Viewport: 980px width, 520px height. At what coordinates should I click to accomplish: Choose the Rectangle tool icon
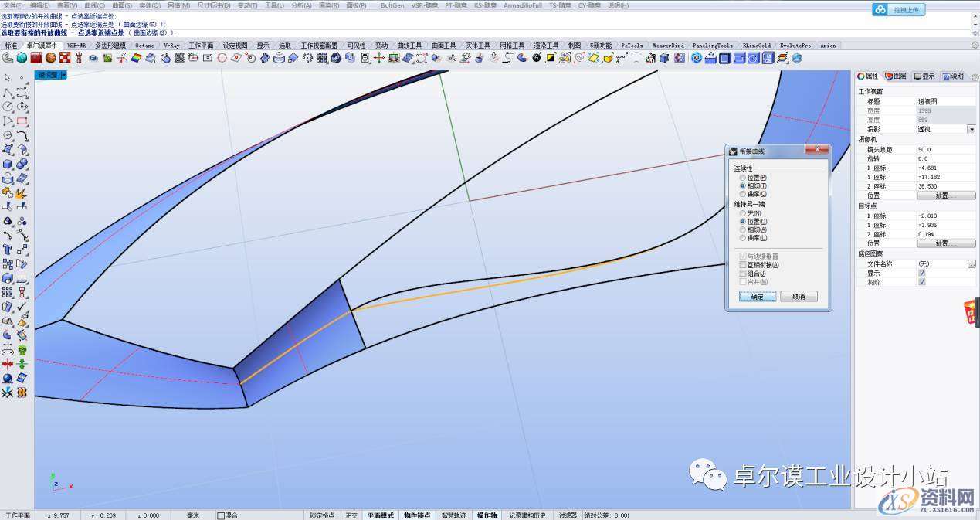22,121
